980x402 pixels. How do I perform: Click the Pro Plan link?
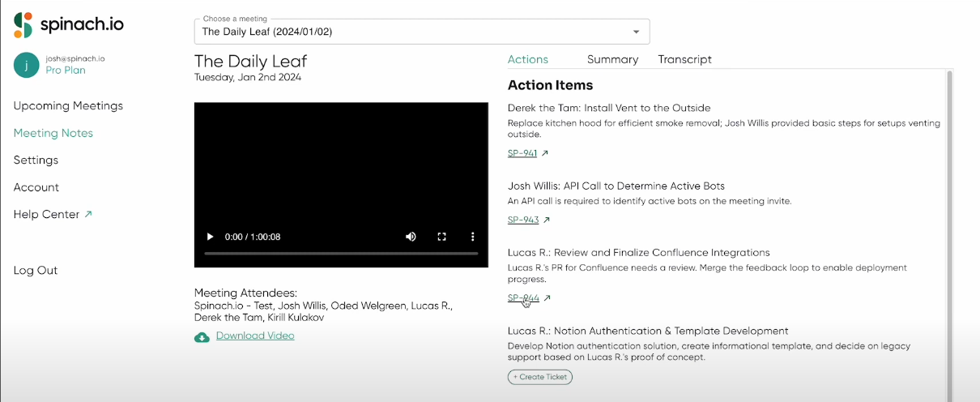66,71
